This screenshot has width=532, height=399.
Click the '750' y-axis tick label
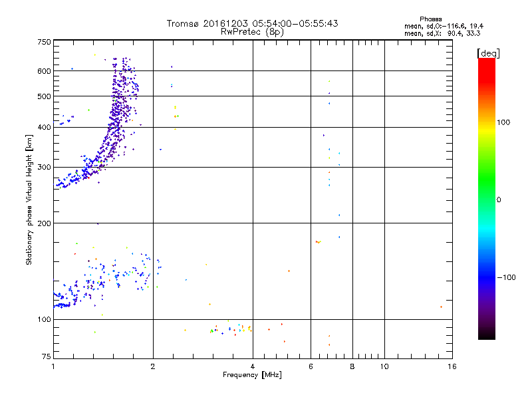[44, 42]
